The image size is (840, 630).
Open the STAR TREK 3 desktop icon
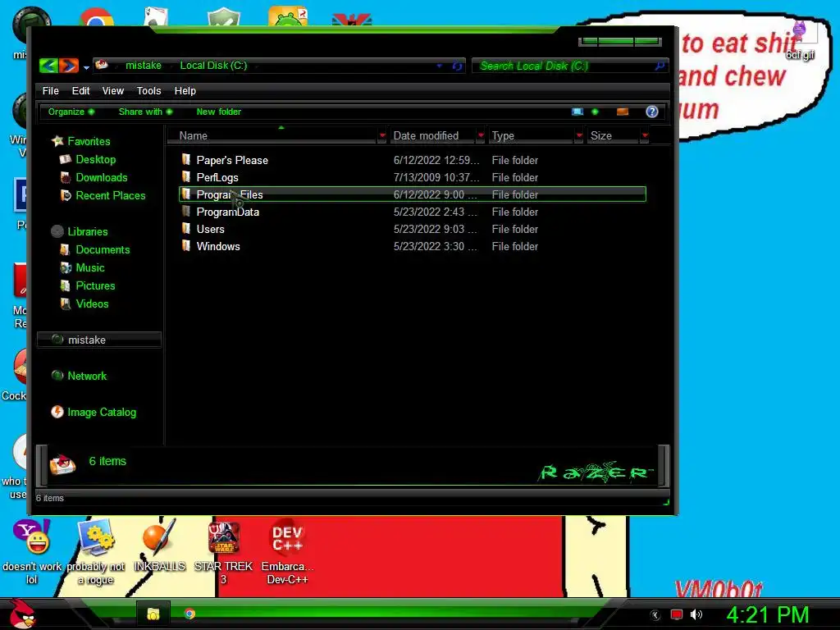coord(223,552)
